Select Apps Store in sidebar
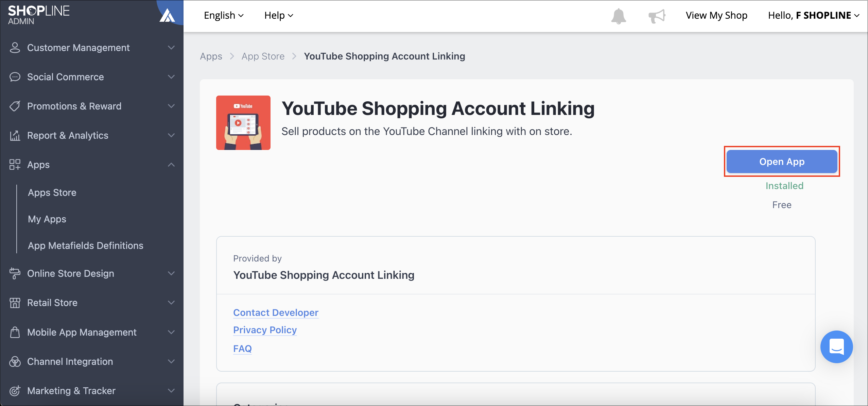 point(52,192)
